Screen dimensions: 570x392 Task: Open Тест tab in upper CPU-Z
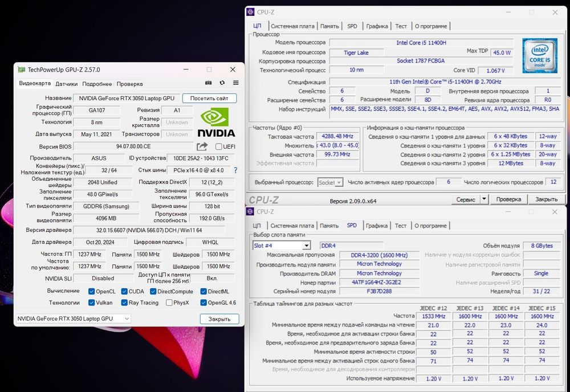(x=401, y=26)
